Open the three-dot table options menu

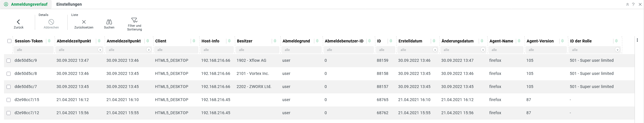coord(637,40)
